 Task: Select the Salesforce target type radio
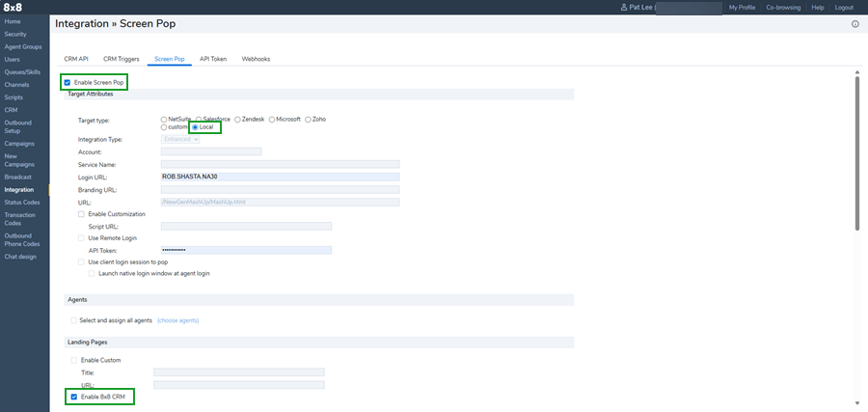pyautogui.click(x=198, y=119)
